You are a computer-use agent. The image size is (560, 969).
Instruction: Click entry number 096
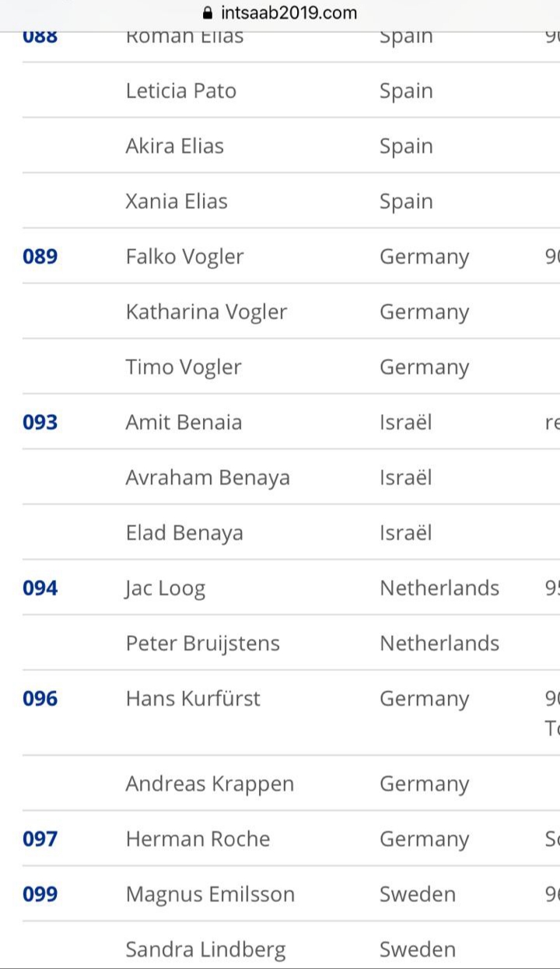tap(40, 698)
